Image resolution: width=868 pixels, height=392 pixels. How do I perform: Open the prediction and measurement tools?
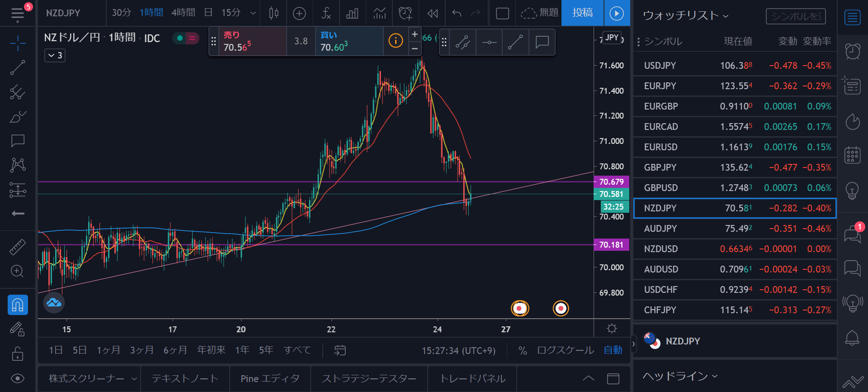(18, 190)
